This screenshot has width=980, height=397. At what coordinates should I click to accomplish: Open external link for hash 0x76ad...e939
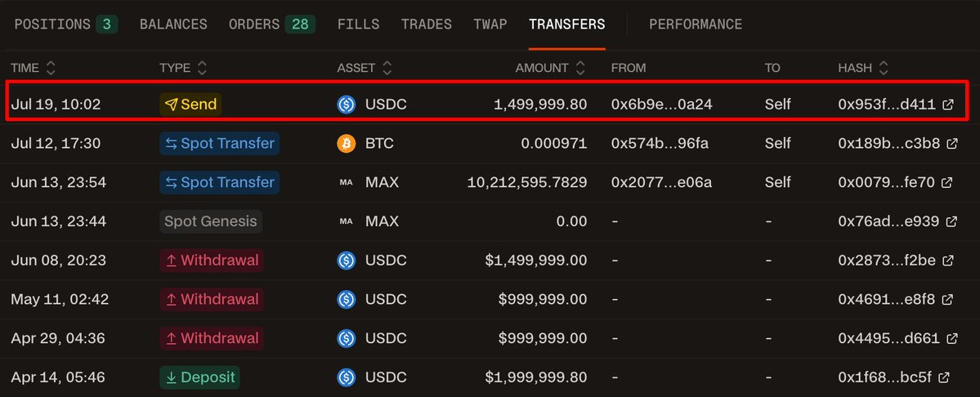951,221
